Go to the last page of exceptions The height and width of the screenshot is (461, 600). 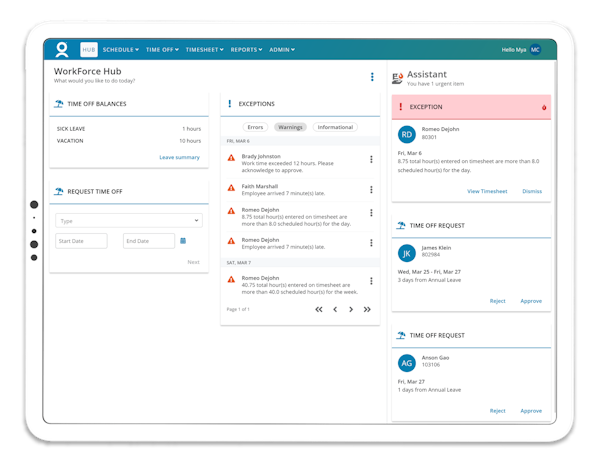(367, 310)
